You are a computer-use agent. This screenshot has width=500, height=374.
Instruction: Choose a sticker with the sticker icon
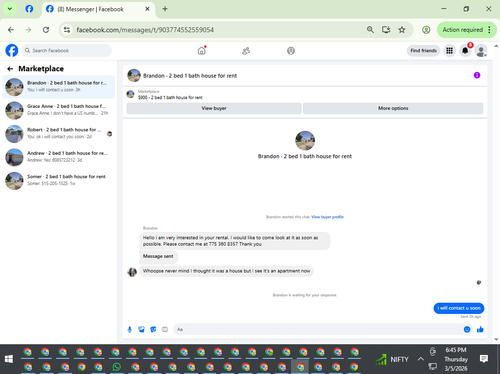[x=153, y=330]
